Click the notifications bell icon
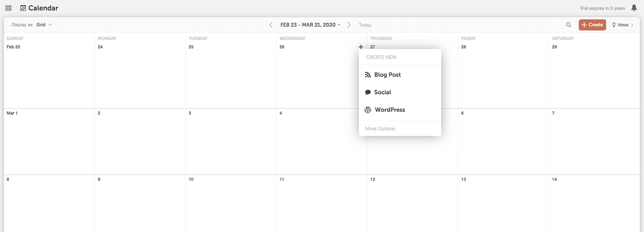The image size is (644, 232). click(x=634, y=8)
